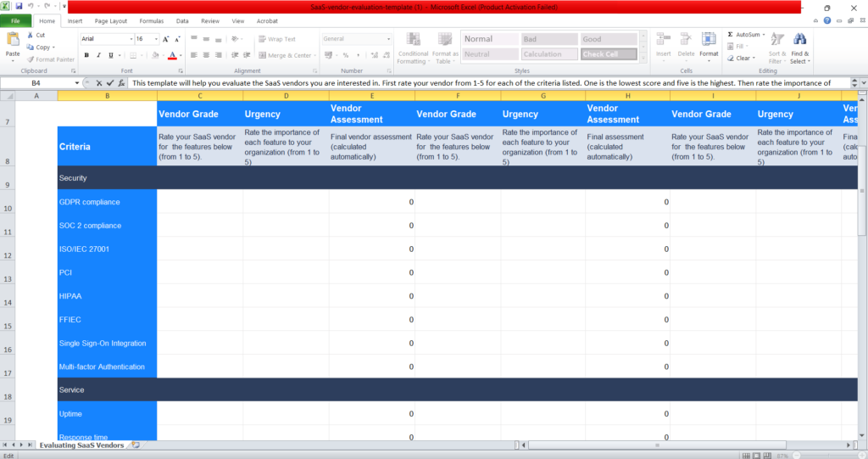
Task: Click the Copy icon
Action: [x=31, y=48]
